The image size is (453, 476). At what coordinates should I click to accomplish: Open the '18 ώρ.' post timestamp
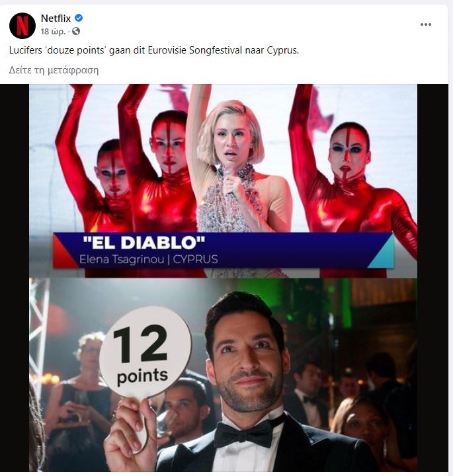pyautogui.click(x=53, y=32)
